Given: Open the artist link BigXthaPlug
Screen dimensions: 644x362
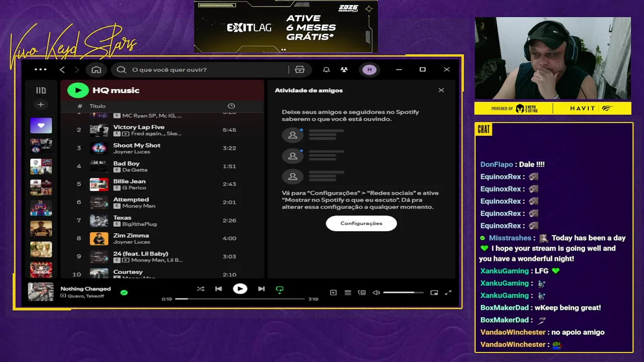Looking at the screenshot, I should 139,224.
